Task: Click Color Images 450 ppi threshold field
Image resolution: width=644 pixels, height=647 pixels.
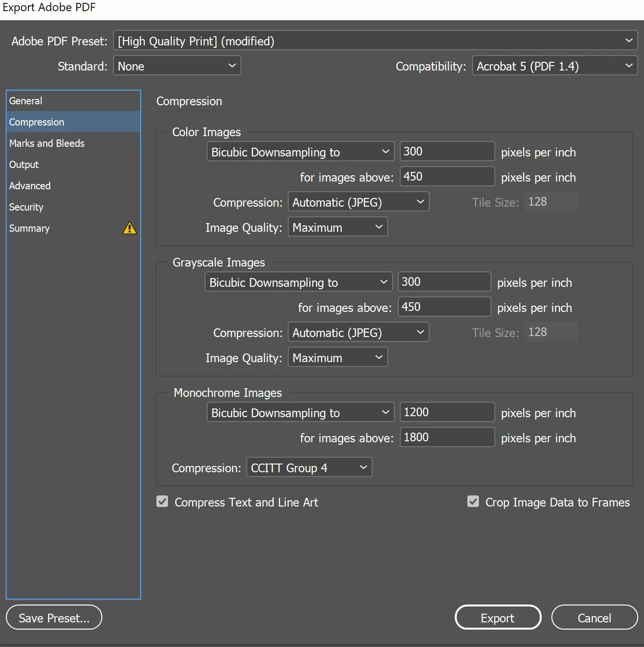Action: coord(447,176)
